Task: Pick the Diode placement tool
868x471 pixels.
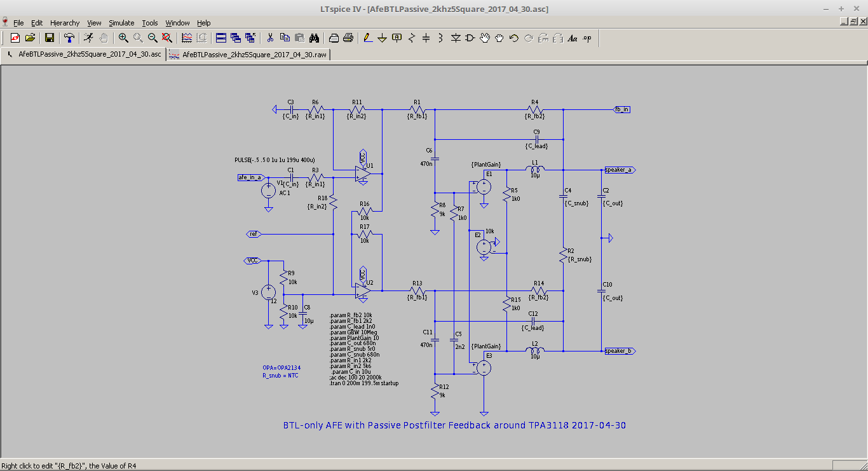Action: click(x=456, y=38)
